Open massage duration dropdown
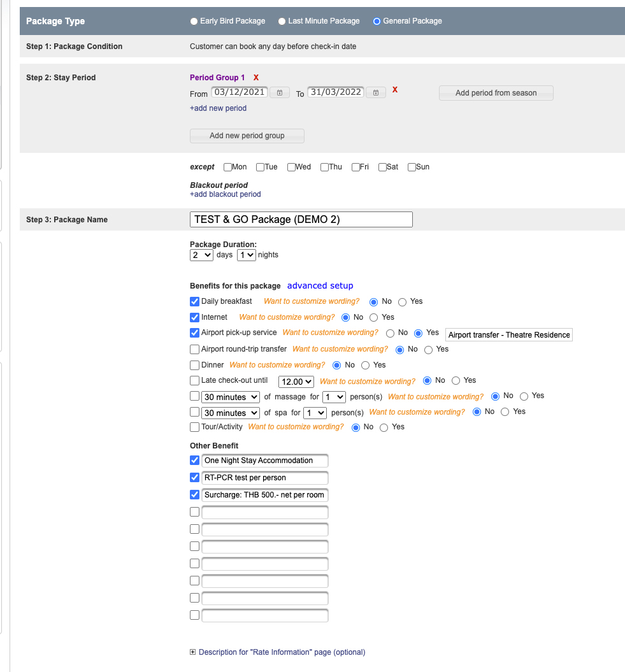625x672 pixels. click(x=231, y=397)
